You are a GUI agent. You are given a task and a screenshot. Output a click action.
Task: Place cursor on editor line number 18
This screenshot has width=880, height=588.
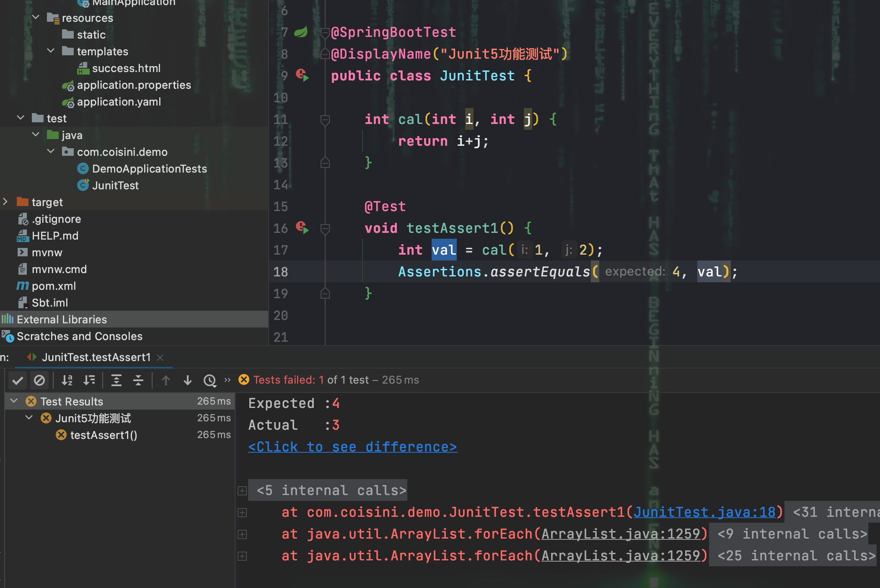[x=280, y=272]
